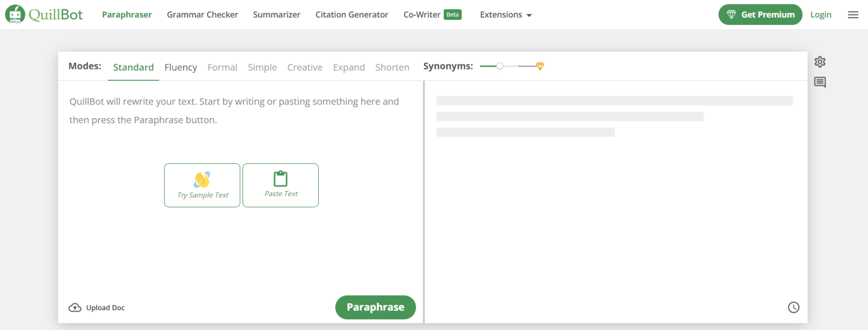This screenshot has width=868, height=330.
Task: Open the settings gear icon
Action: [820, 62]
